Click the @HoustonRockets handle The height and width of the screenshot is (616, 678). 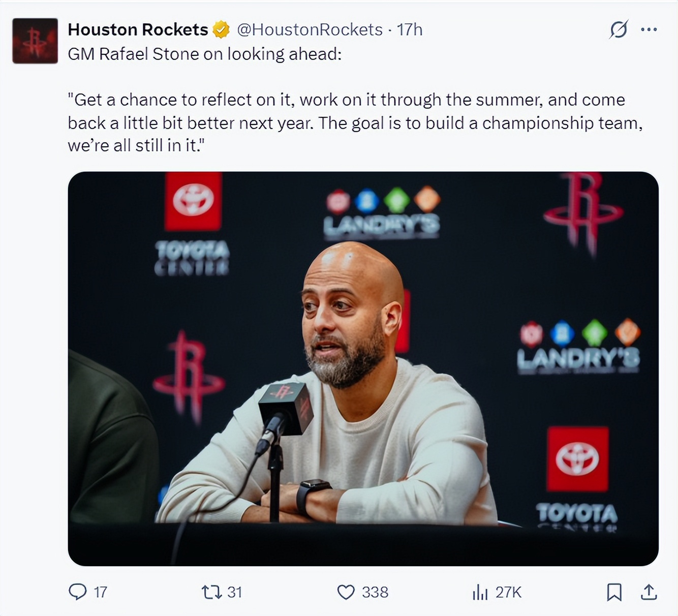tap(310, 29)
